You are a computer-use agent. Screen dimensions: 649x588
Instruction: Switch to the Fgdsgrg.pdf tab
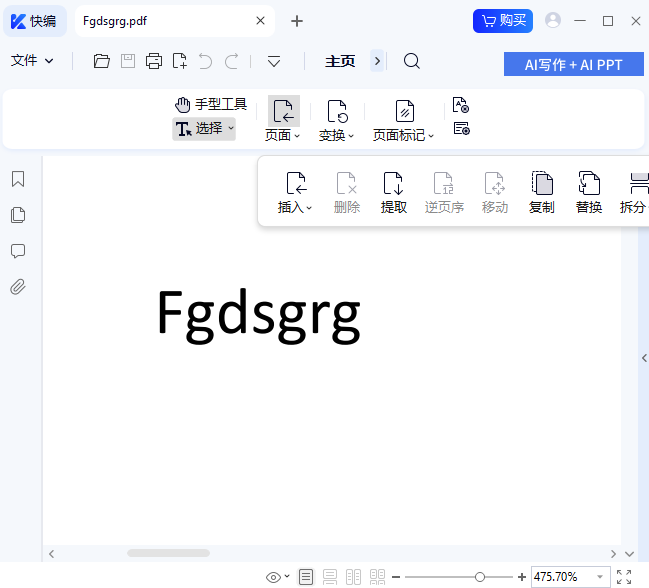click(160, 20)
